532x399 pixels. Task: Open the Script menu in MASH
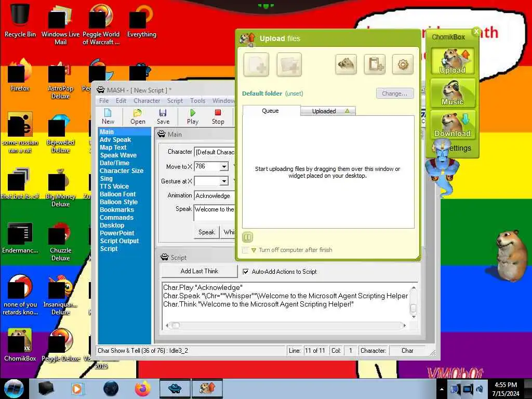pos(175,101)
